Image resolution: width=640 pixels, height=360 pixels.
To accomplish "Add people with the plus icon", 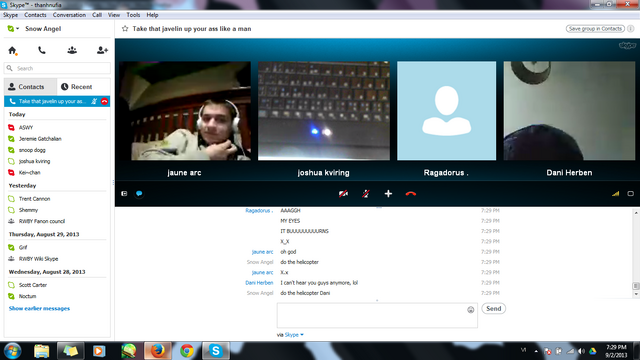I will [388, 194].
